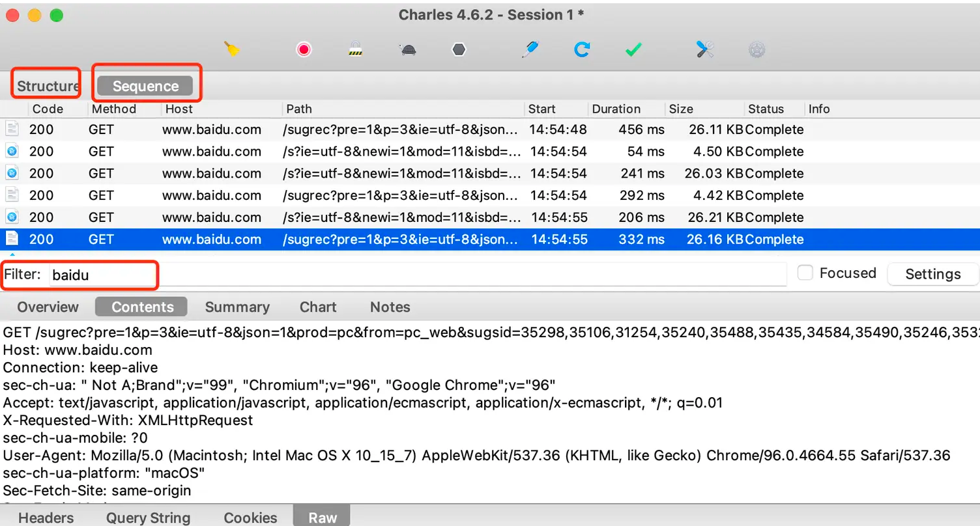Open the Settings gear icon
980x526 pixels.
757,49
